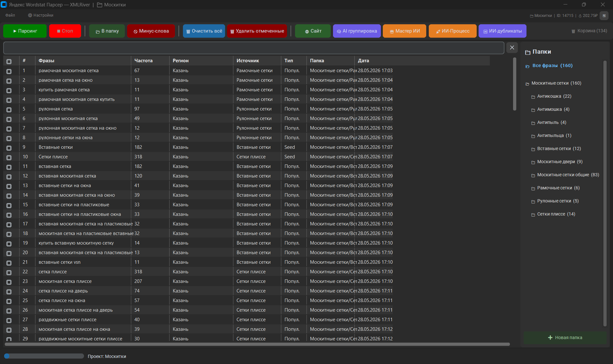Click Очистить всё button
This screenshot has height=364, width=613.
coord(204,31)
